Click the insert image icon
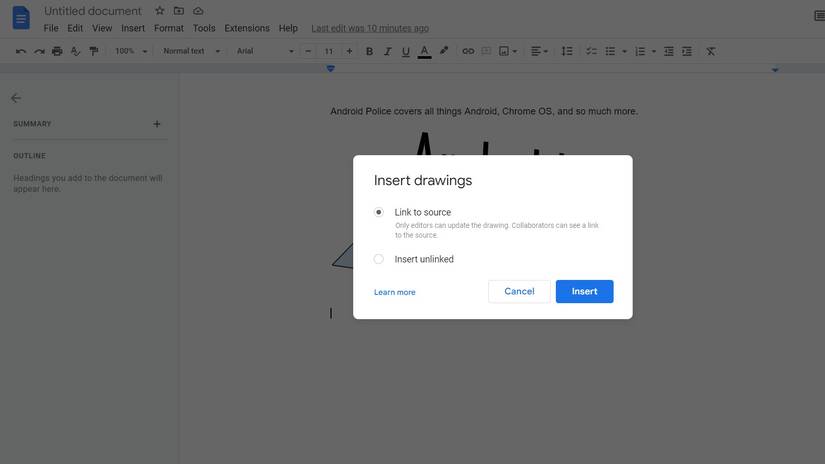Image resolution: width=825 pixels, height=464 pixels. click(x=504, y=51)
